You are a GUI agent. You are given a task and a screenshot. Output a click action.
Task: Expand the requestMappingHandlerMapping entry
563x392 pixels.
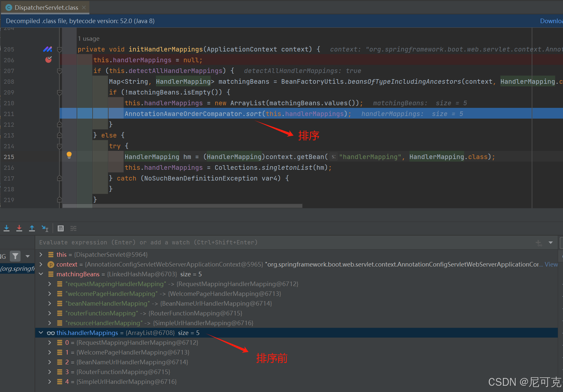50,284
